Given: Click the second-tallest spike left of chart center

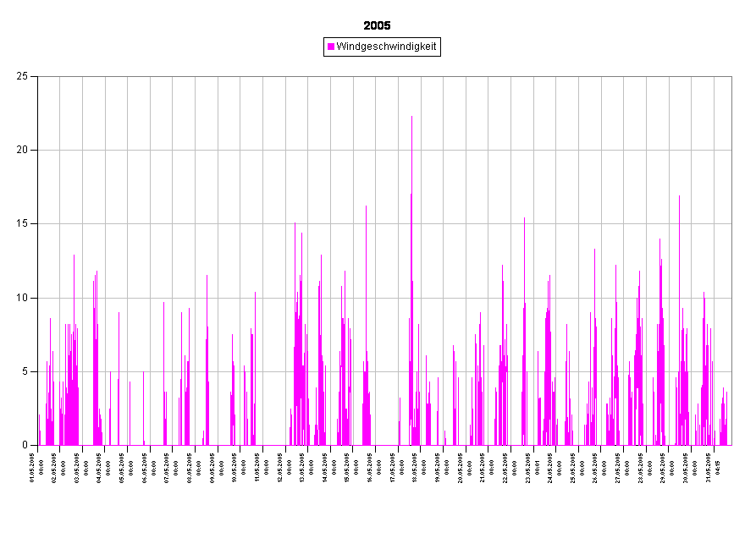Looking at the screenshot, I should point(366,208).
